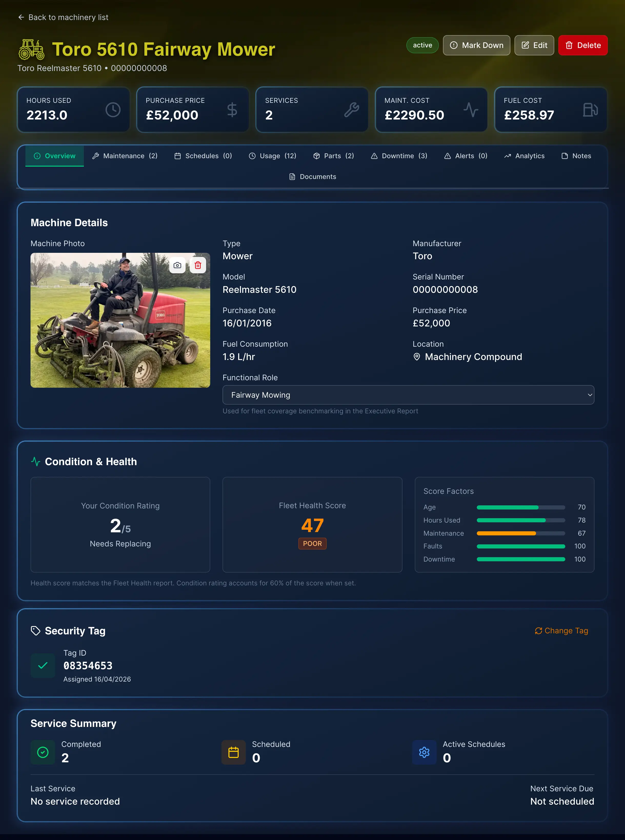Screen dimensions: 625x840
Task: Switch to the Overview tab
Action: [55, 156]
